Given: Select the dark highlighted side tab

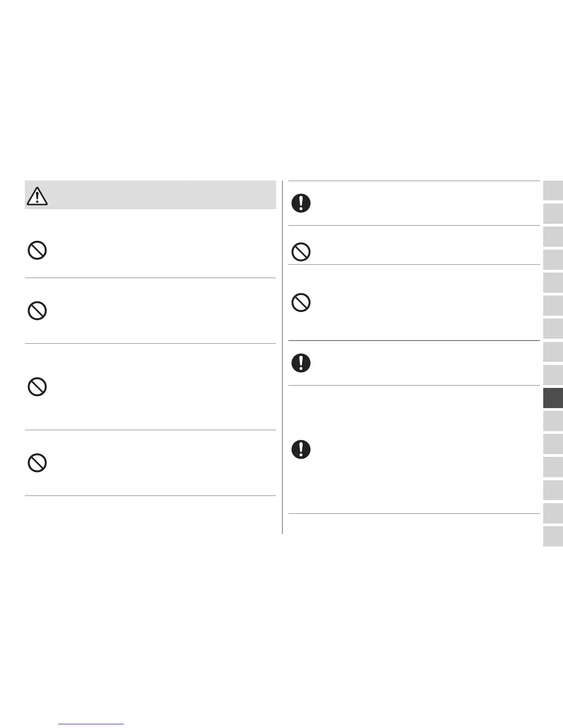Looking at the screenshot, I should click(553, 398).
